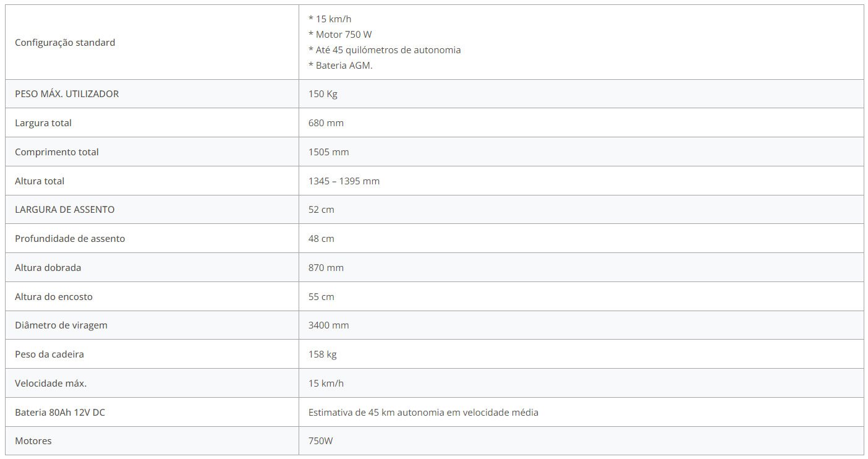Click the 'Bateria 80Ah 12V DC' label

pos(60,413)
